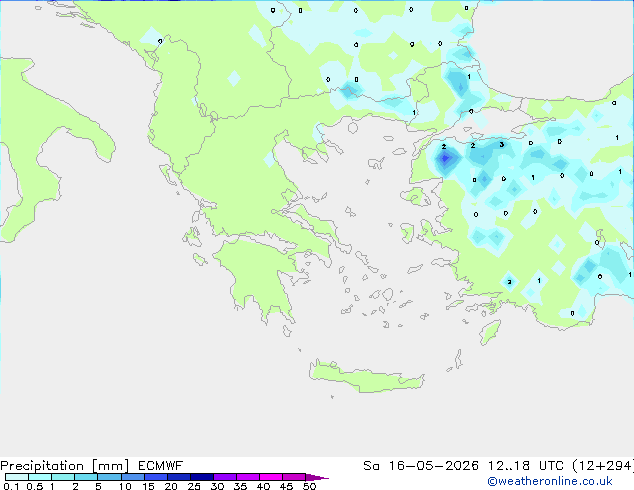Click the dark blue precipitation maximum cell
This screenshot has width=634, height=490.
445,158
